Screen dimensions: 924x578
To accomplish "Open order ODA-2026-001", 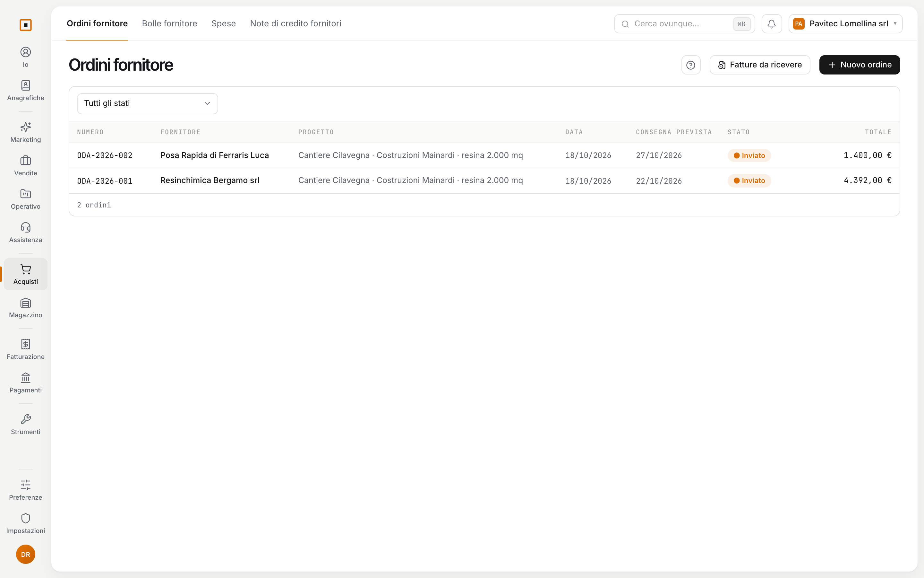I will pyautogui.click(x=105, y=181).
